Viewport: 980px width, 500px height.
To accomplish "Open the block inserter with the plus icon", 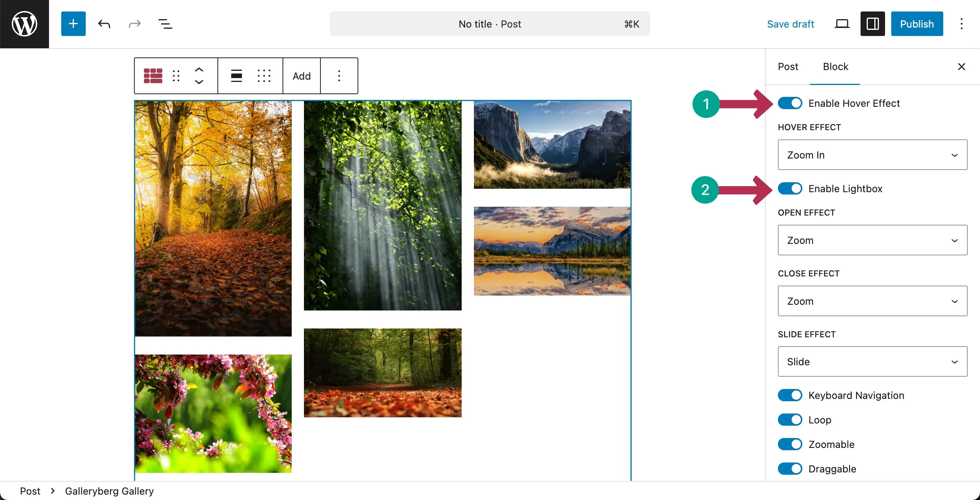I will coord(73,24).
